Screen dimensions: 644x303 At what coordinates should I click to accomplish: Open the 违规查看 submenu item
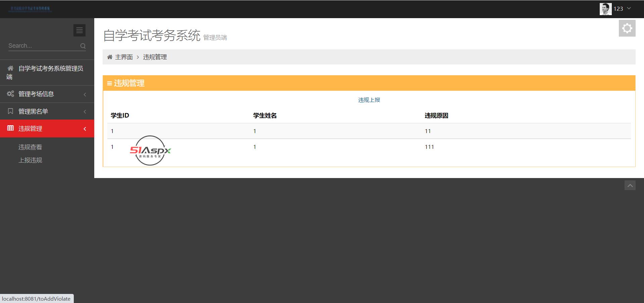point(30,147)
